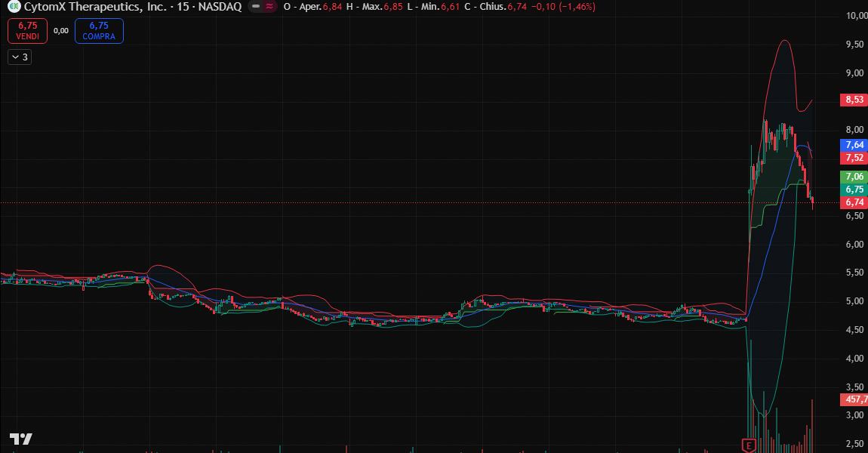Click the opening value 6,84

pyautogui.click(x=332, y=7)
